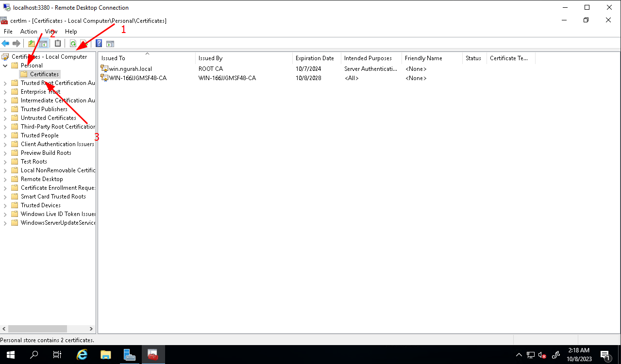Click the tree pane horizontal scrollbar thumb
Image resolution: width=621 pixels, height=364 pixels.
[x=37, y=329]
